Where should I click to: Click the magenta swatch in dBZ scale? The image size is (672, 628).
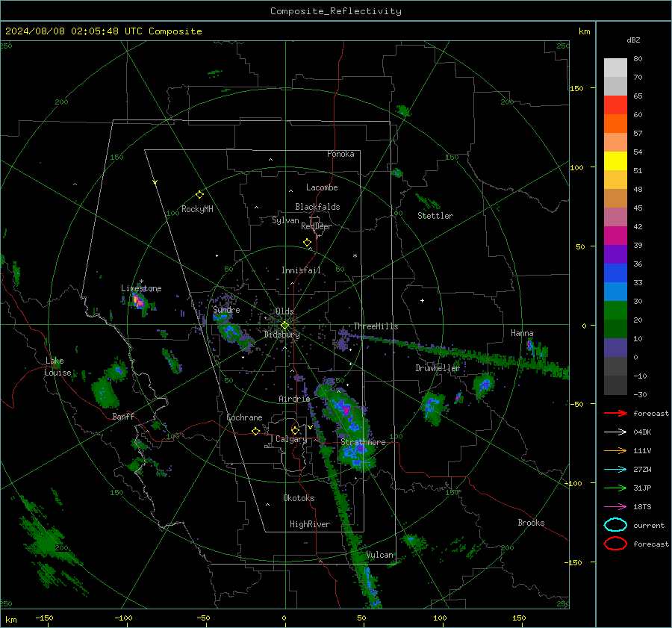(x=615, y=235)
